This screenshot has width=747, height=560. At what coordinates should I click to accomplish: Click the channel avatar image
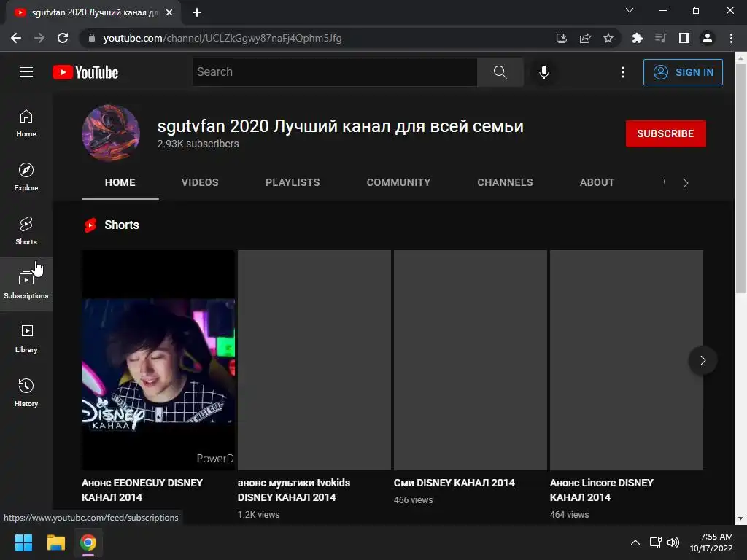click(111, 133)
